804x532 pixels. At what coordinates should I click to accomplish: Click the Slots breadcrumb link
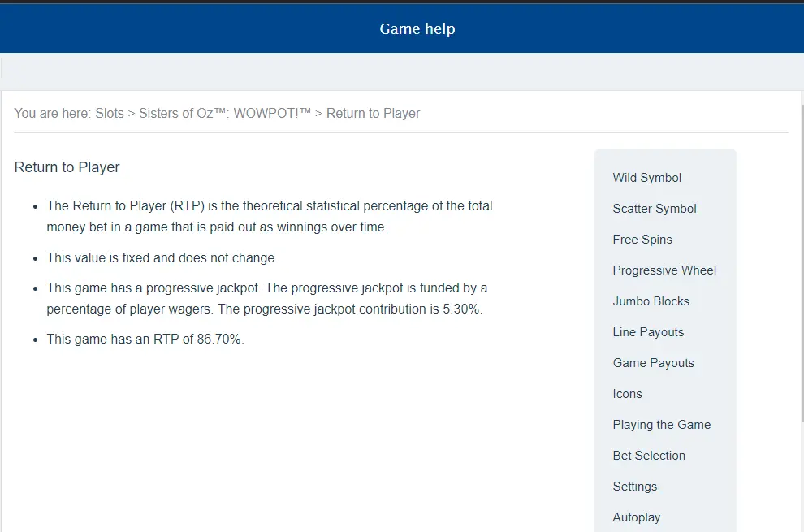point(110,113)
